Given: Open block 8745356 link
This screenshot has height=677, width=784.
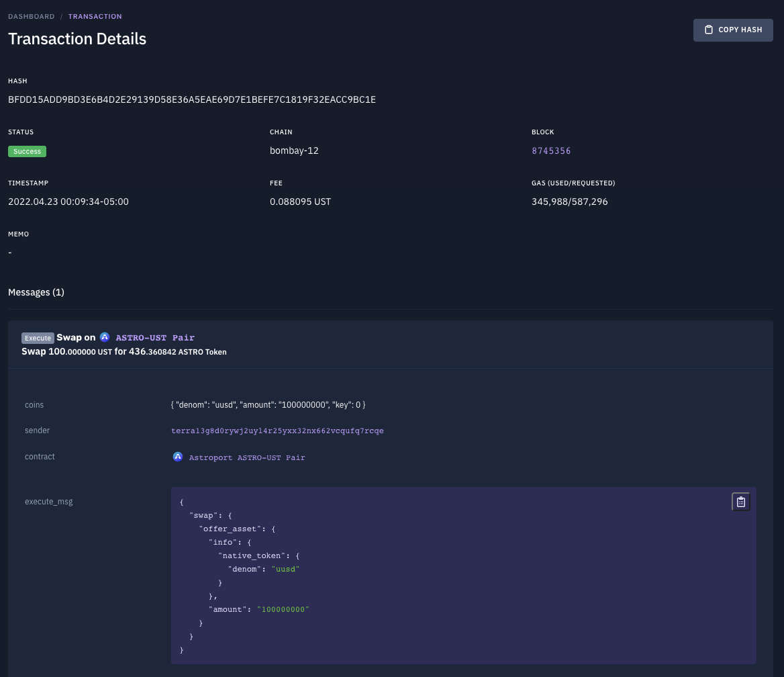Looking at the screenshot, I should click(551, 150).
